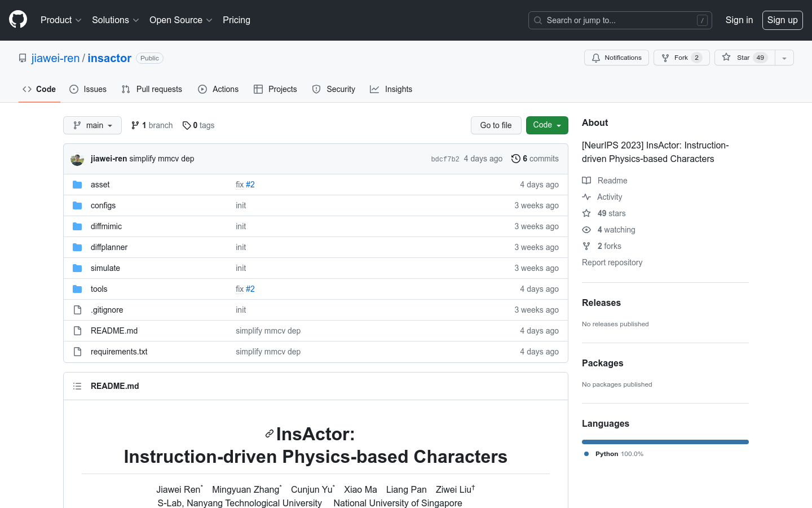This screenshot has width=812, height=508.
Task: Click the GitHub logo icon
Action: pyautogui.click(x=18, y=20)
